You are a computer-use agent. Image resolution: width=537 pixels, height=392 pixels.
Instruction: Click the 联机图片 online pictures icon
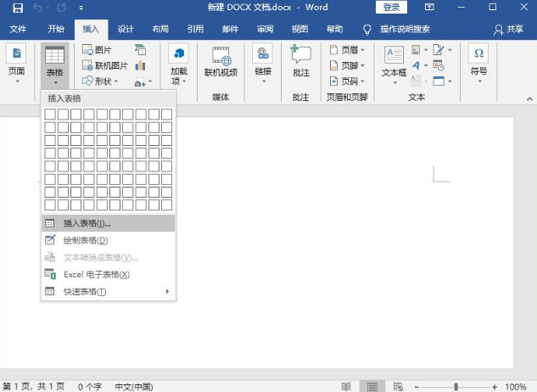[106, 66]
